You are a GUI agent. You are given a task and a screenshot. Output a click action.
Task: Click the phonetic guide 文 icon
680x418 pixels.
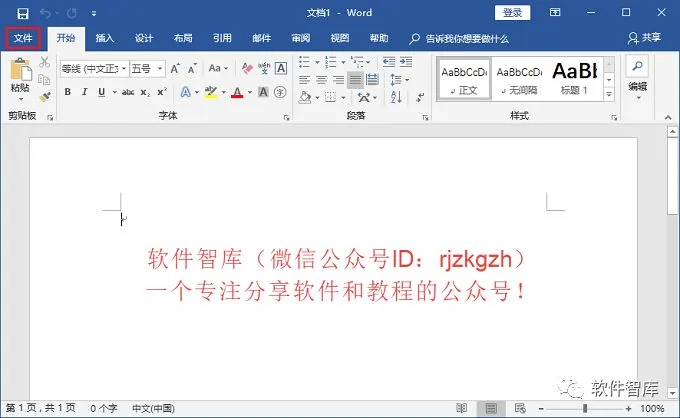click(x=264, y=68)
